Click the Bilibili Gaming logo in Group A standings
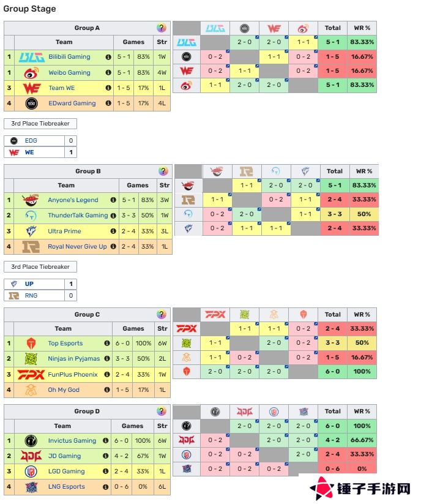The width and height of the screenshot is (421, 504). pyautogui.click(x=31, y=57)
